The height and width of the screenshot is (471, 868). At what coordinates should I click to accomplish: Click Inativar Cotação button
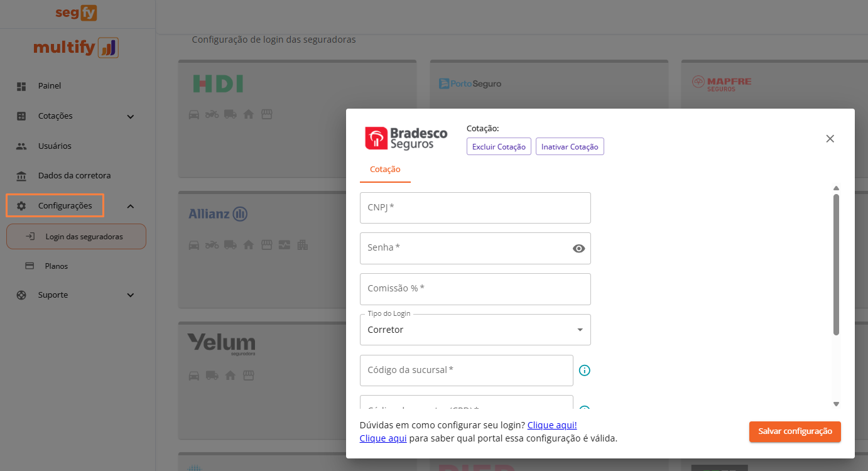[570, 146]
